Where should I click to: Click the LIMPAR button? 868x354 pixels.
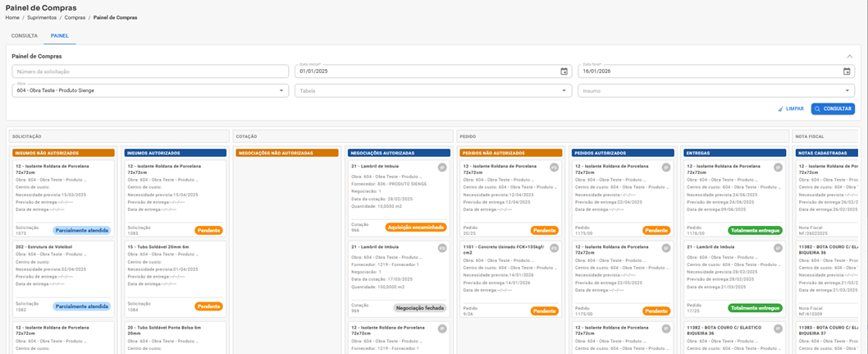[791, 109]
